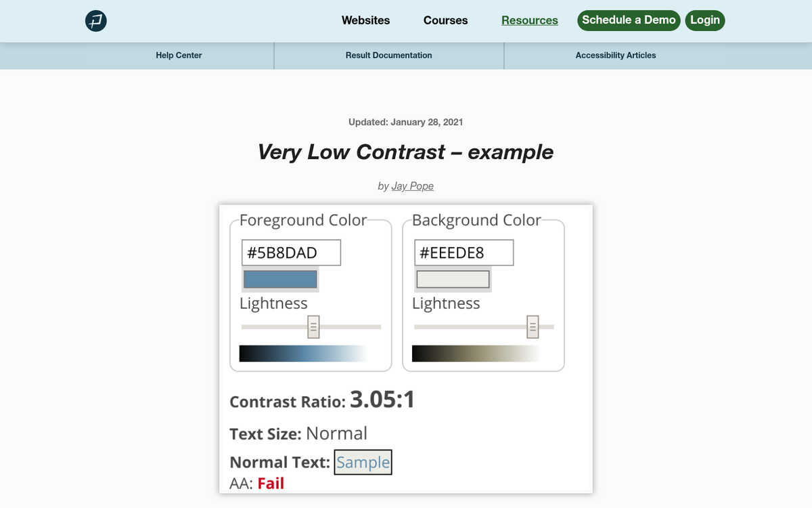This screenshot has width=812, height=508.
Task: Click the brown background gradient bar
Action: [476, 353]
